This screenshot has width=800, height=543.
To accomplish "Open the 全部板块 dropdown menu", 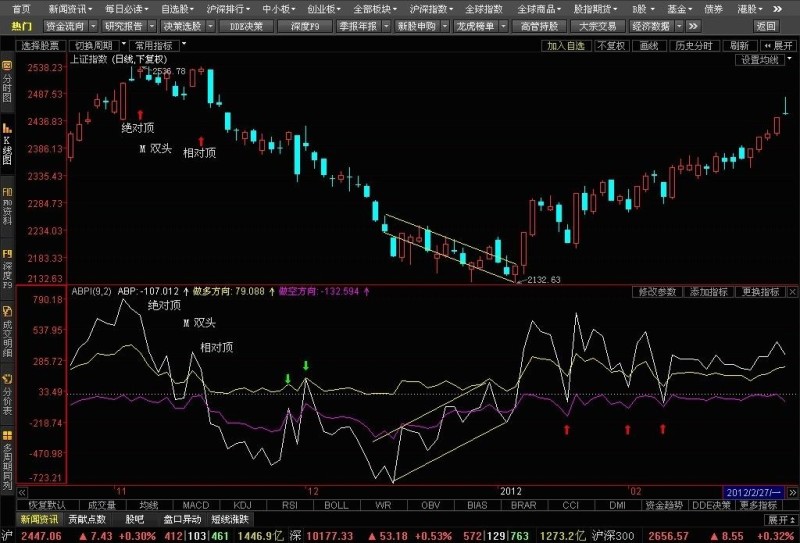I will [x=375, y=9].
